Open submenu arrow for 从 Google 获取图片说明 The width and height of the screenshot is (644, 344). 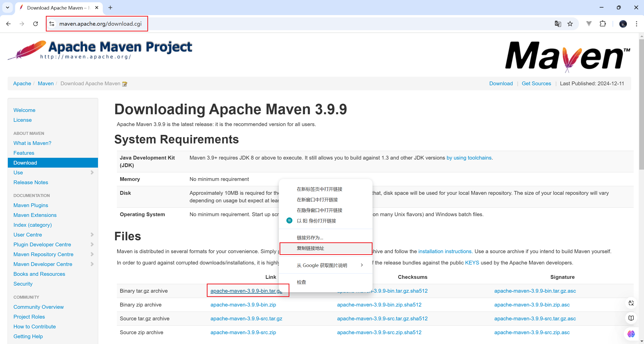[x=362, y=265]
